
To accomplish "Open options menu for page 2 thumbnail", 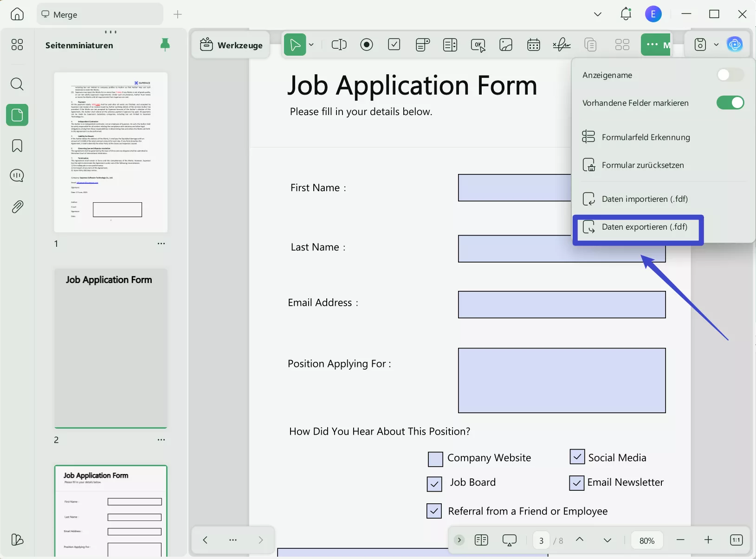I will pyautogui.click(x=161, y=440).
